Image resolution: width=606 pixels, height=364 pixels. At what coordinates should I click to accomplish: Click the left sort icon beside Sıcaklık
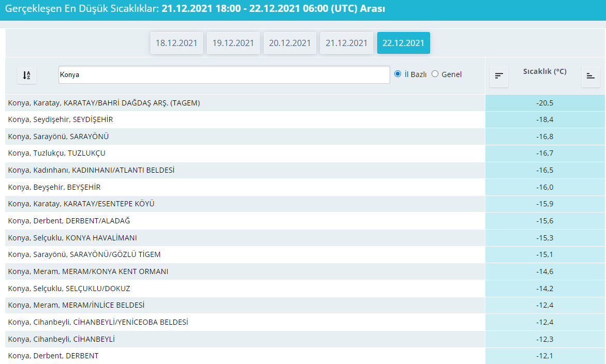coord(499,76)
